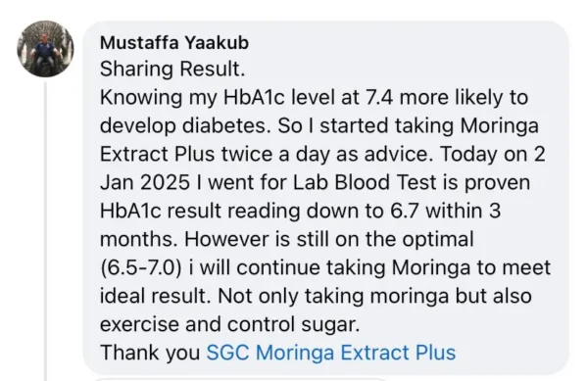Click the "exercise and control sugar." line
Image resolution: width=588 pixels, height=381 pixels.
coord(230,324)
